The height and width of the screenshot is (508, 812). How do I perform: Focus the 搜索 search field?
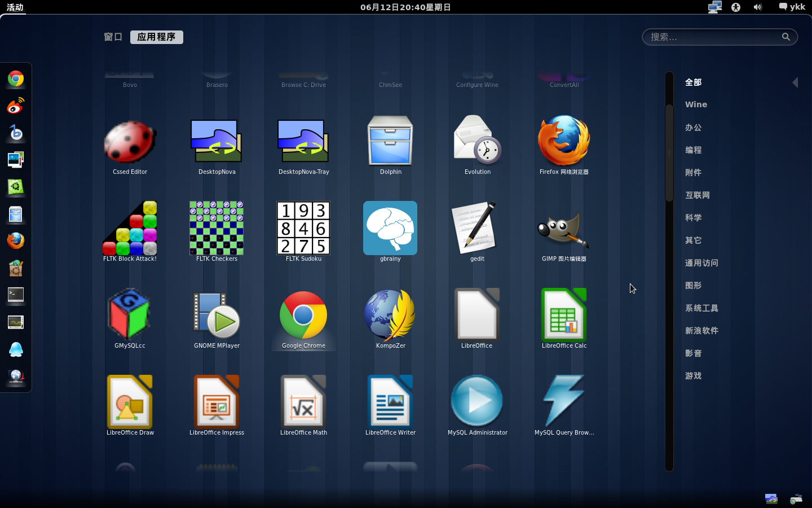click(x=720, y=37)
